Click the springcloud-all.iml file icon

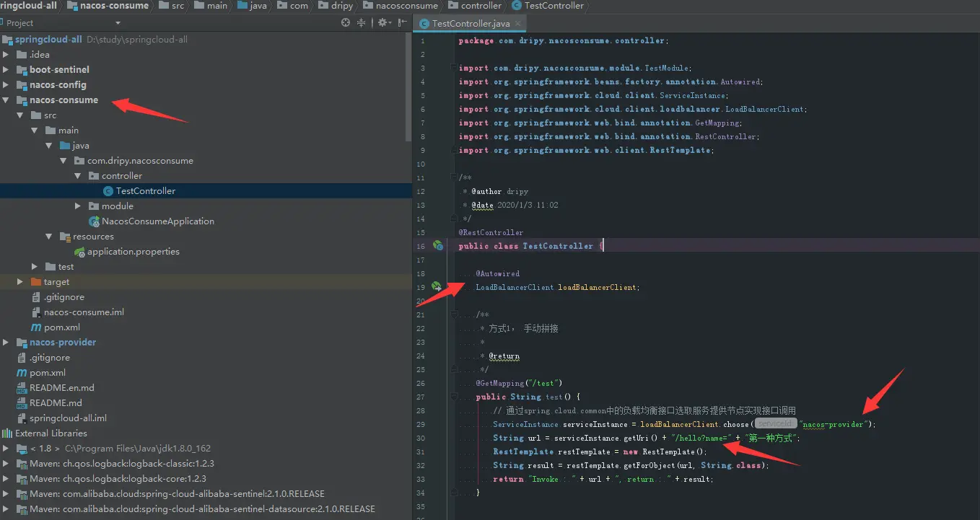tap(22, 418)
